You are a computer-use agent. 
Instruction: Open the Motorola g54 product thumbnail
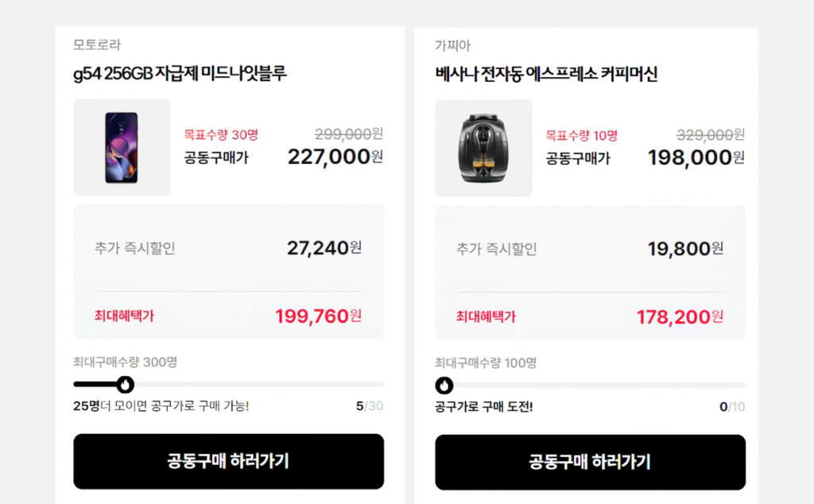coord(122,147)
